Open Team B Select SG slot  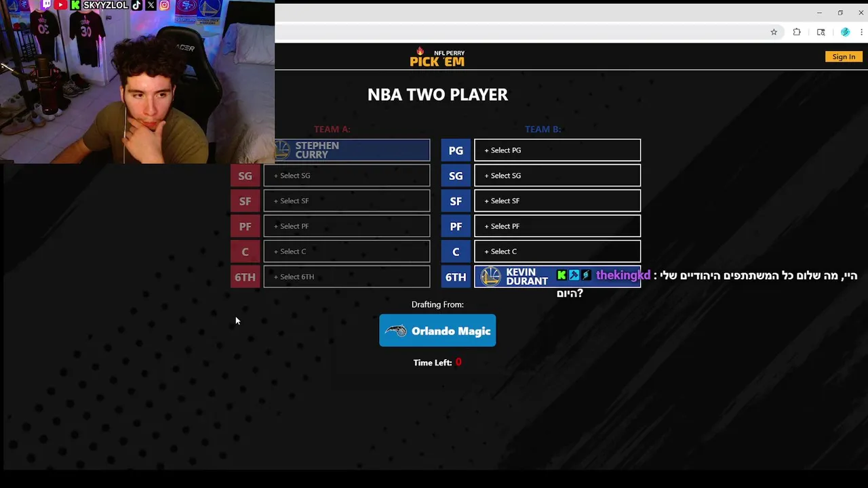pos(557,176)
